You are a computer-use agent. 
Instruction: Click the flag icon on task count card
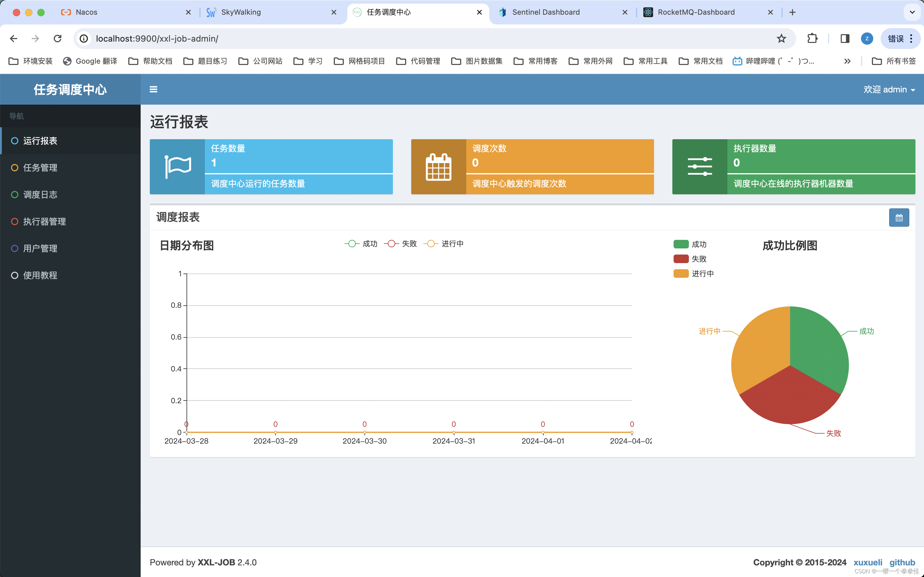[x=177, y=167]
